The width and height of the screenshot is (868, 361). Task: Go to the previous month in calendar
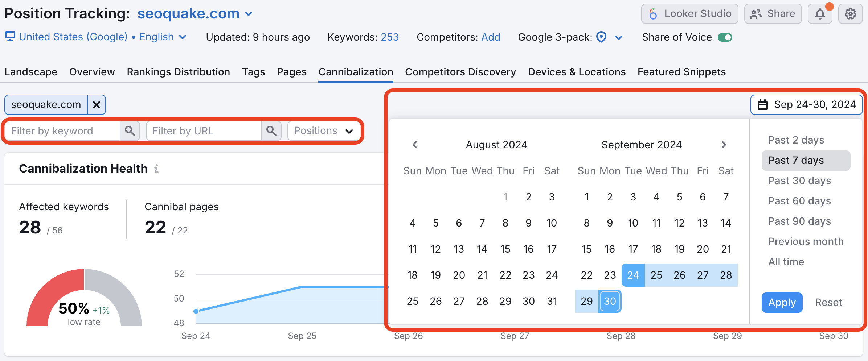point(415,145)
